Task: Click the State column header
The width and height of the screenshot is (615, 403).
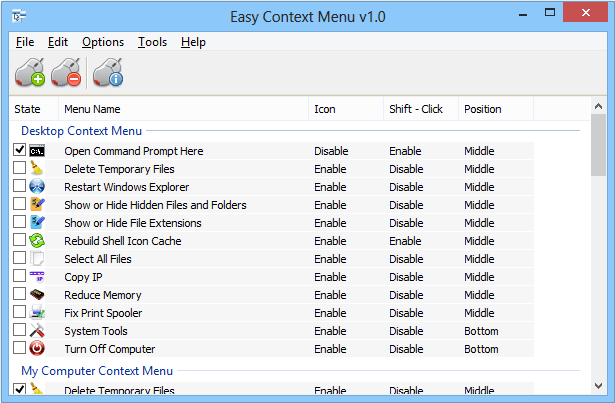Action: pos(34,109)
